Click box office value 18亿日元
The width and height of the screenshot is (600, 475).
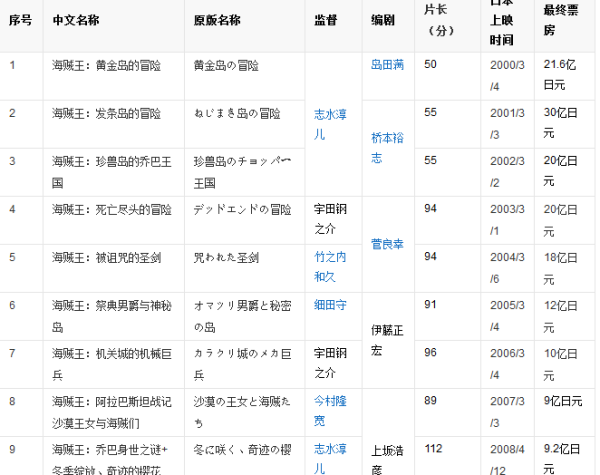click(560, 268)
